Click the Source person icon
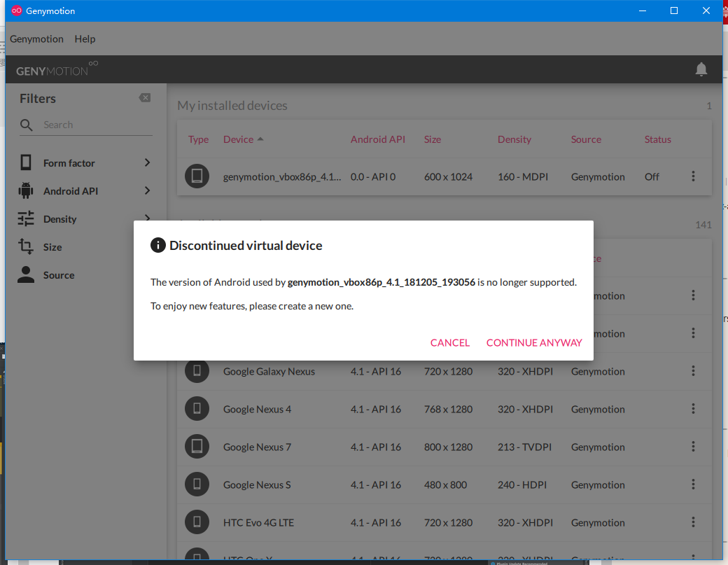Viewport: 728px width, 565px height. click(26, 275)
